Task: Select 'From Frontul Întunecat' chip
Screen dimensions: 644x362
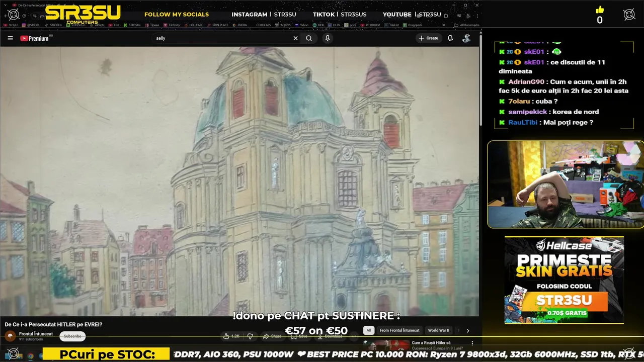Action: click(x=399, y=330)
